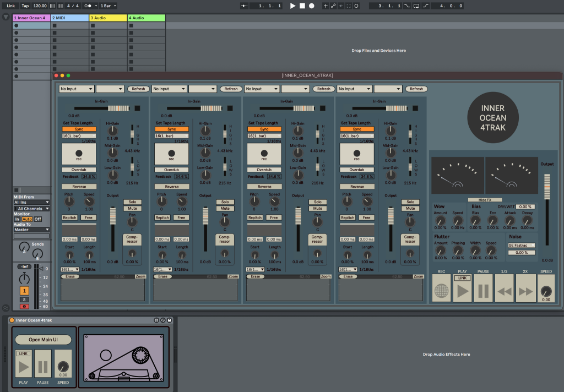The height and width of the screenshot is (392, 564).
Task: Select the '2 MIDI' track header
Action: pos(70,18)
